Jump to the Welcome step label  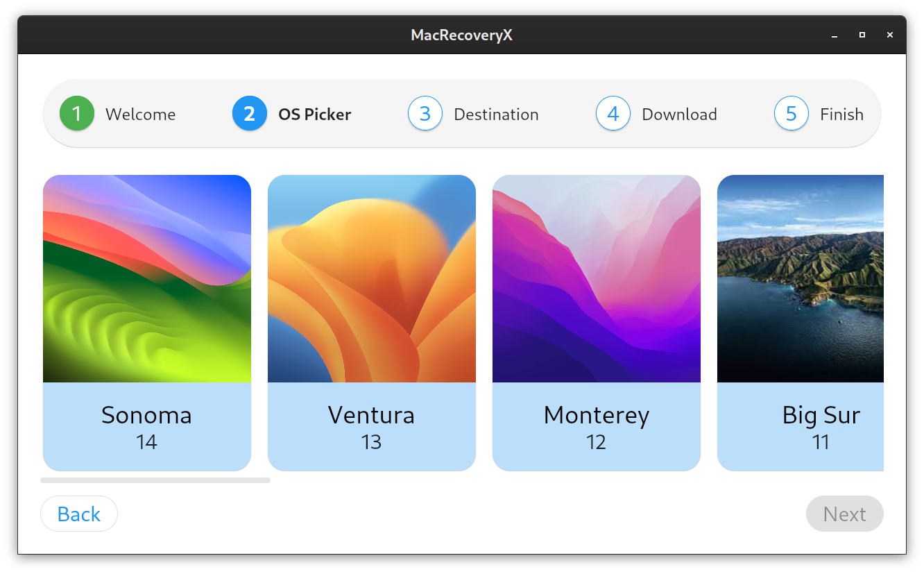coord(141,115)
